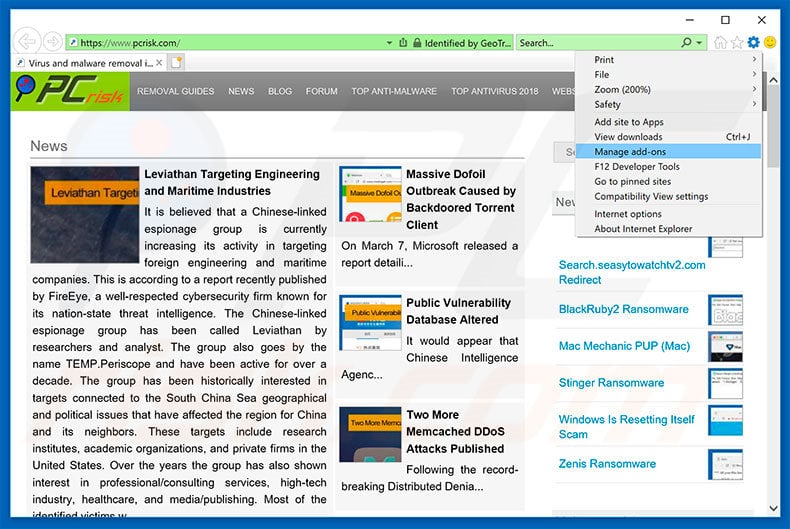
Task: Expand the Zoom (200%) submenu arrow
Action: pos(754,89)
